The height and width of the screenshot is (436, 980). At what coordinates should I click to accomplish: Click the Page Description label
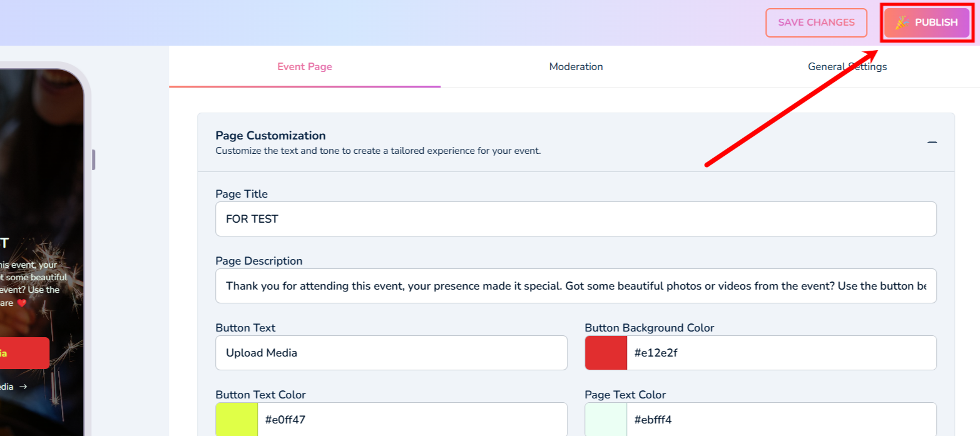[259, 261]
